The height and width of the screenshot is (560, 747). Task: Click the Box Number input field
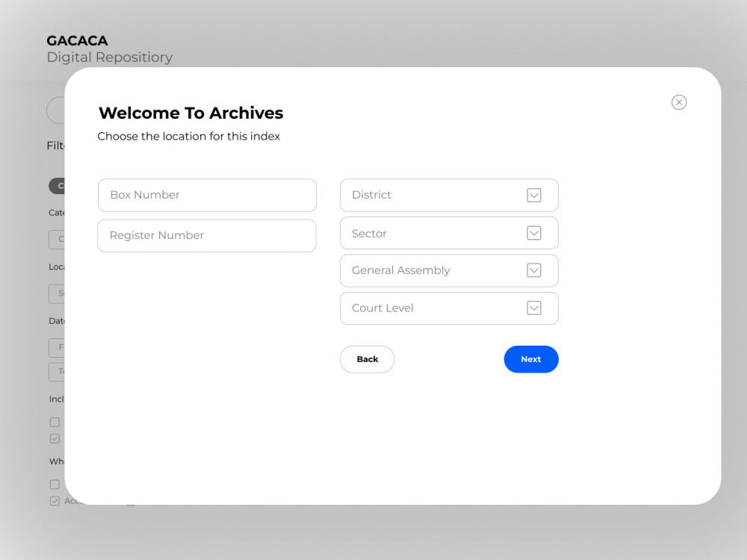point(207,195)
